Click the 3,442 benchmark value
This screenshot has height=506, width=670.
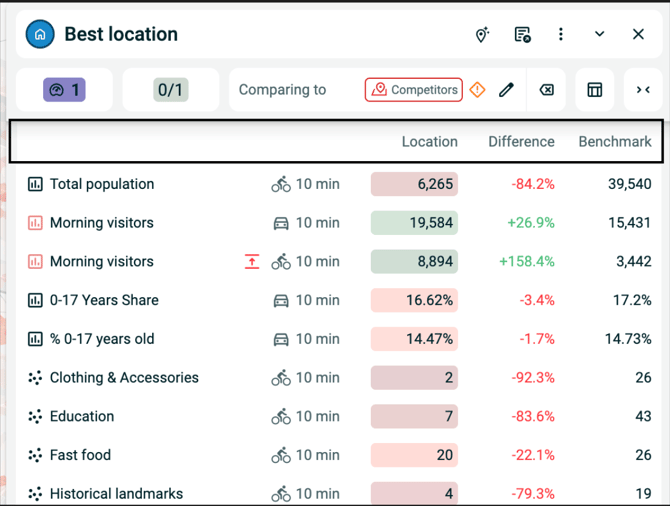(x=634, y=262)
